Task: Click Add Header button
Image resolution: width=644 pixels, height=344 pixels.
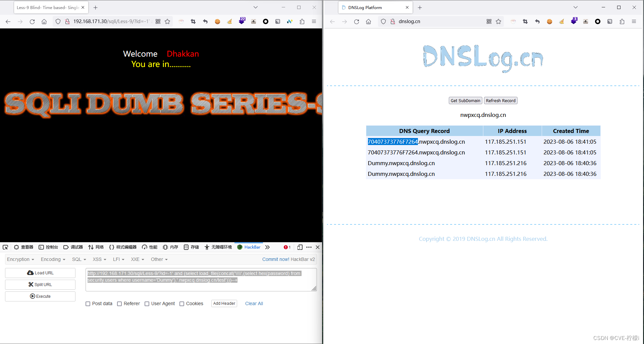Action: tap(224, 303)
